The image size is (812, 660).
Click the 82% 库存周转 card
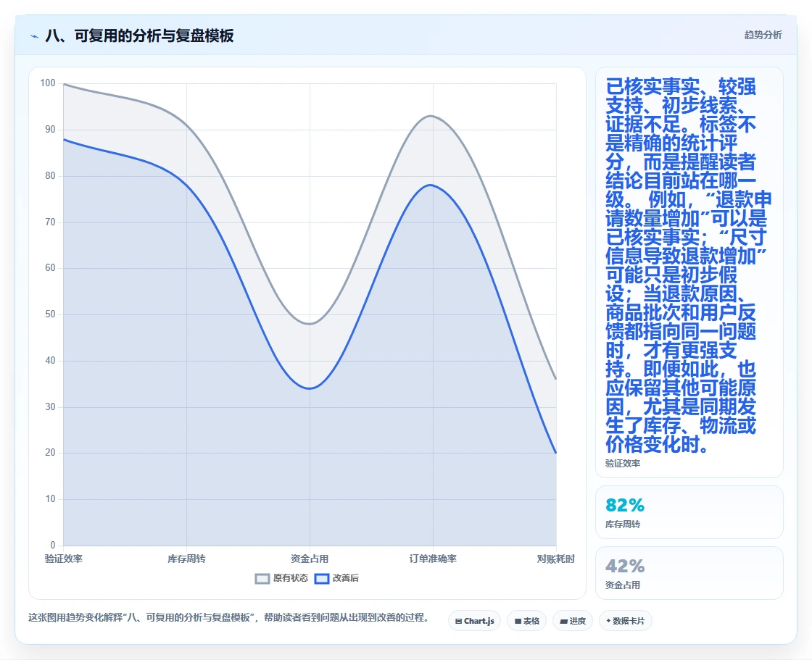tap(689, 512)
